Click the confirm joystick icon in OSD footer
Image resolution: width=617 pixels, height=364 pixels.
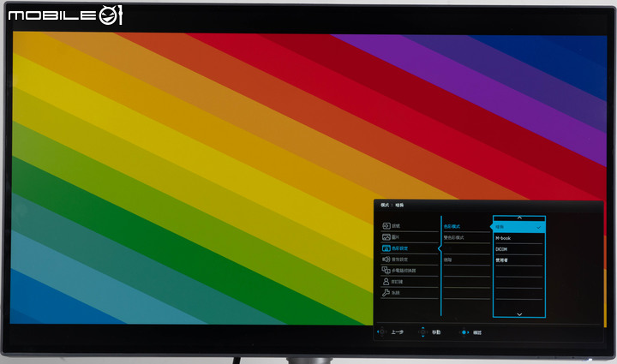click(464, 332)
